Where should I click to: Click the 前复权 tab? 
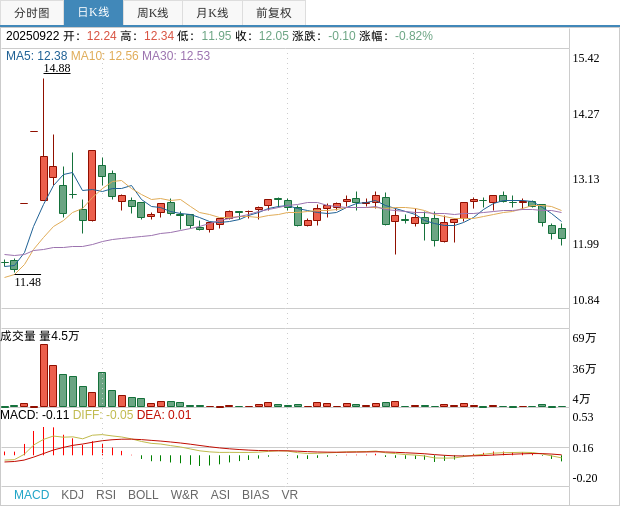point(274,13)
